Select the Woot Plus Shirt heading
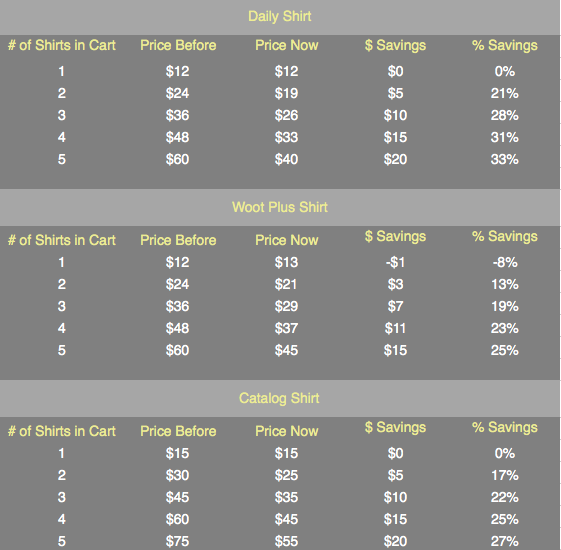561x550 pixels. coord(279,207)
